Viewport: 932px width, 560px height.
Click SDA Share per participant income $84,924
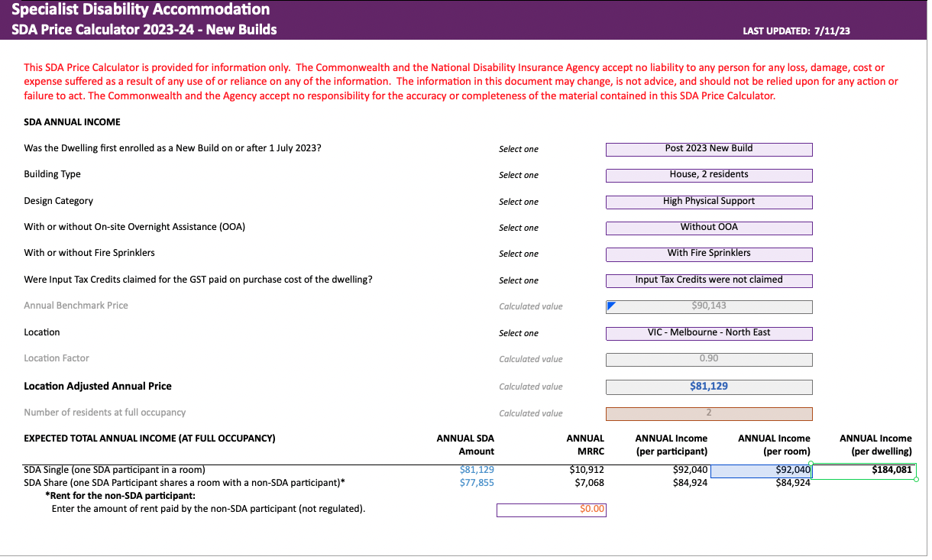click(691, 483)
